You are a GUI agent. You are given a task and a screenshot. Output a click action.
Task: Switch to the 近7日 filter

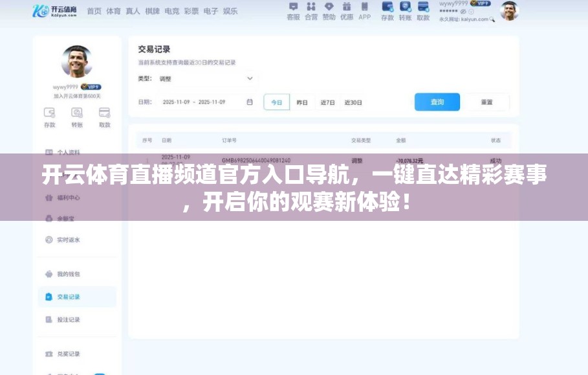pyautogui.click(x=328, y=102)
